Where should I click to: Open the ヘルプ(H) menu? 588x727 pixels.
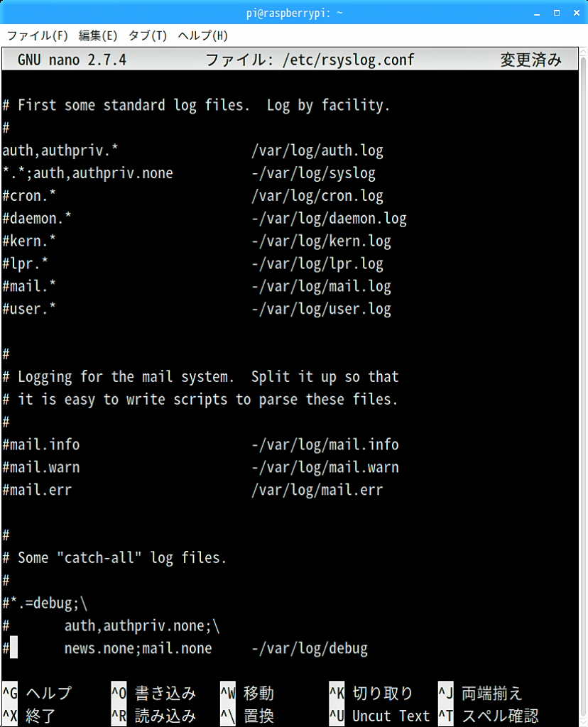click(202, 35)
